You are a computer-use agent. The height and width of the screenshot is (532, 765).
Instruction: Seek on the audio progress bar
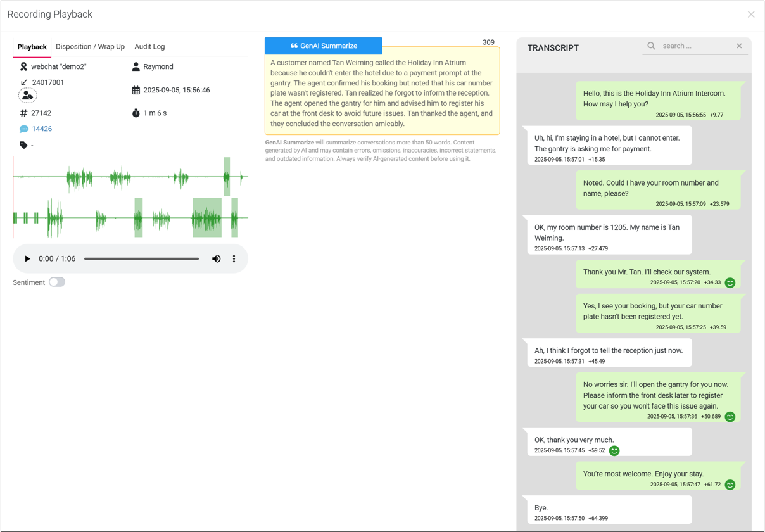click(x=141, y=259)
